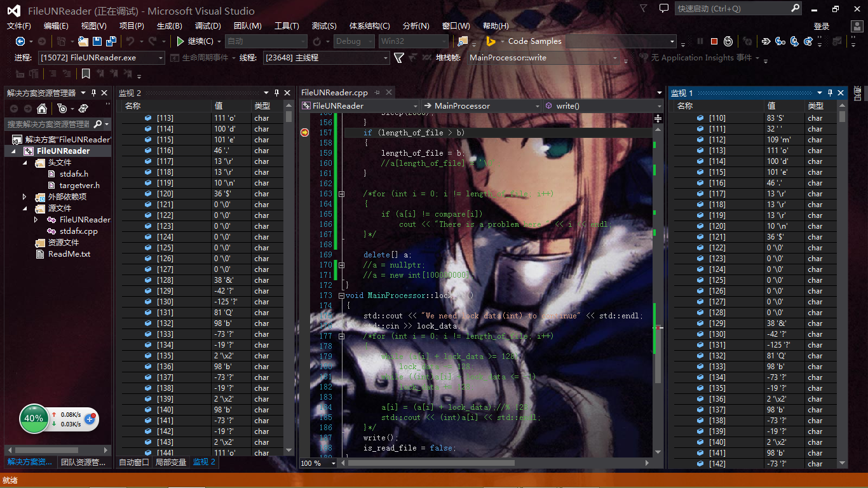Click the 监视 1 vertical scrollbar thumb

point(842,116)
